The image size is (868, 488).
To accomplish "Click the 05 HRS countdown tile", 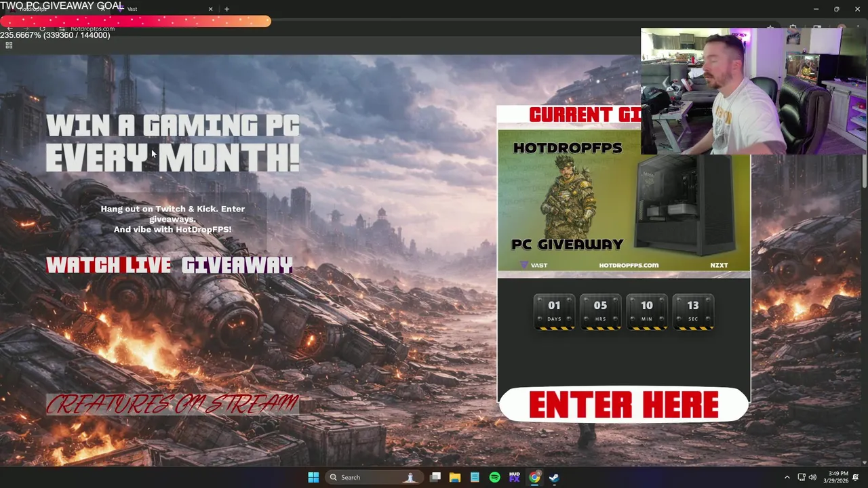I will [x=600, y=312].
